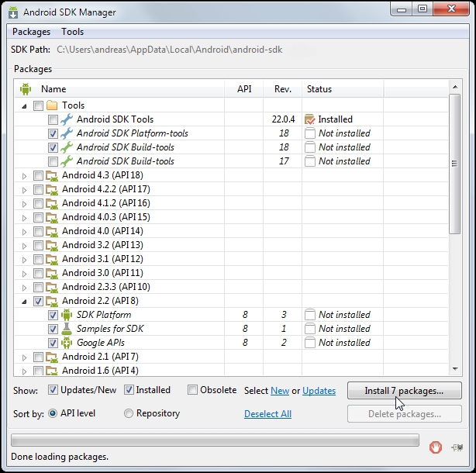Uncheck the Android 2.2 (API 8) checkbox
Viewport: 476px width, 473px height.
coord(38,301)
